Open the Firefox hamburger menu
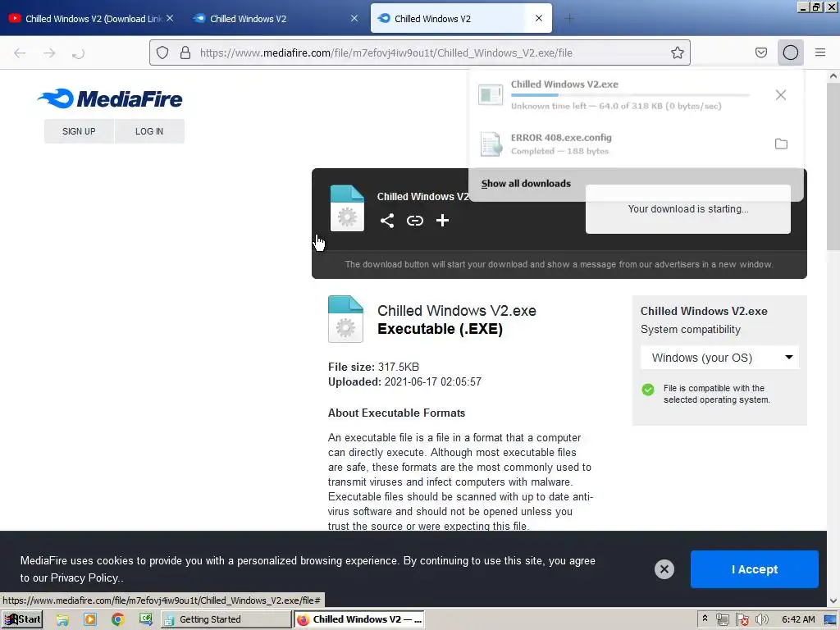 [x=820, y=52]
